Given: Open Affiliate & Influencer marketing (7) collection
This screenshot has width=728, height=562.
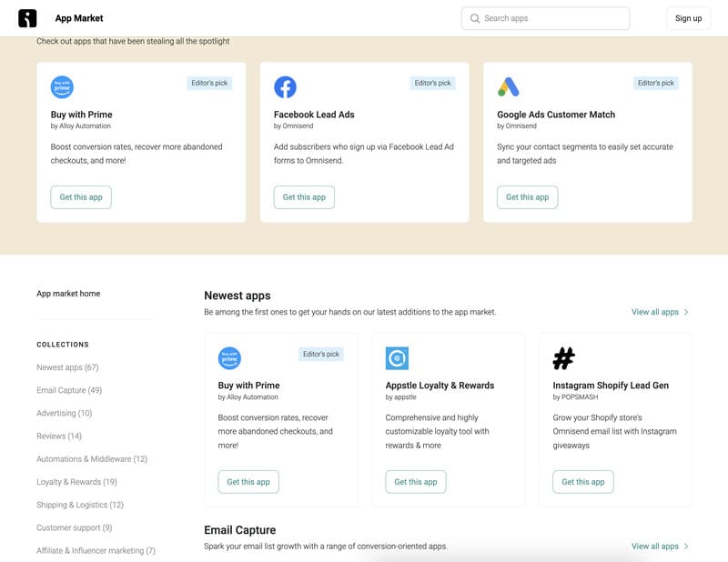Looking at the screenshot, I should click(x=96, y=550).
